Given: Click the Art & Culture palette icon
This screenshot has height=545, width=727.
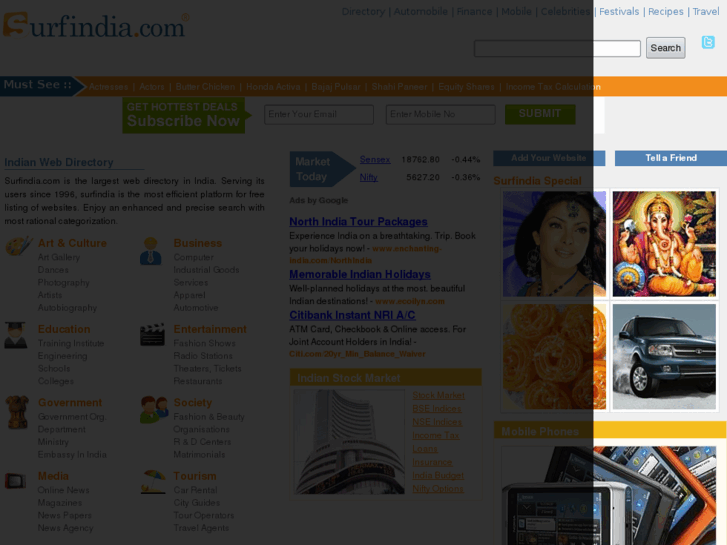Looking at the screenshot, I should pos(19,246).
